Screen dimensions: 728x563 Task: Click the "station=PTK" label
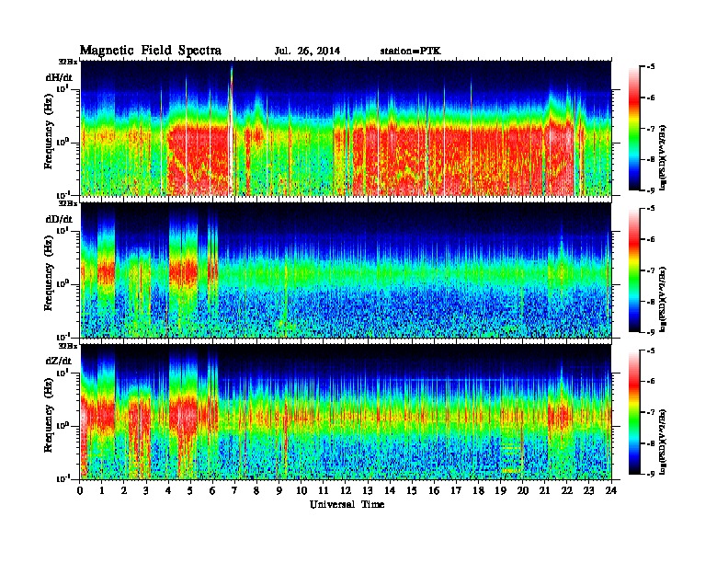click(x=411, y=51)
